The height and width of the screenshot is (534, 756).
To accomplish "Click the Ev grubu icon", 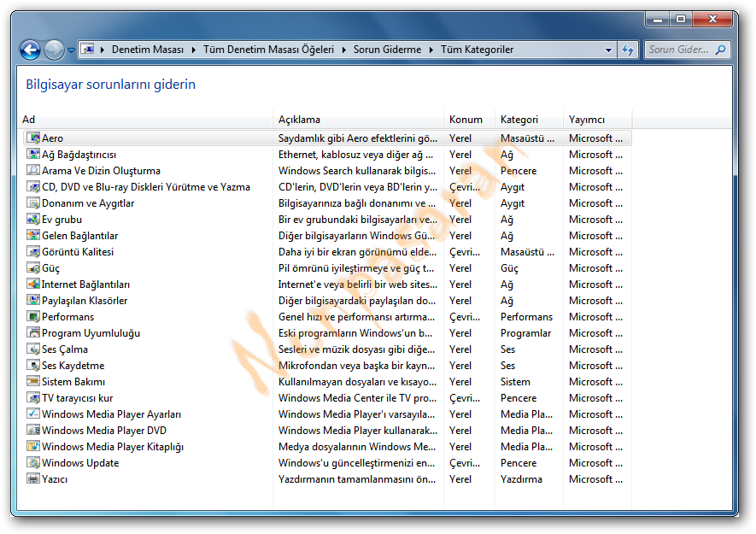I will click(32, 220).
